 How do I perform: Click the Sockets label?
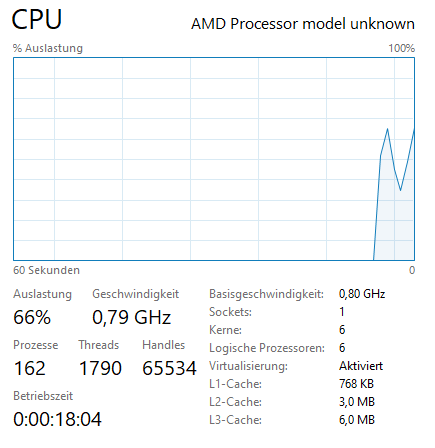coord(230,312)
